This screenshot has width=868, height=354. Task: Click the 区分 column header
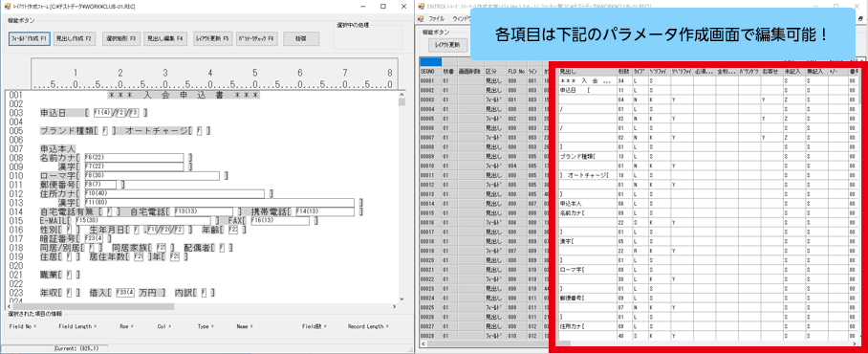coord(496,72)
